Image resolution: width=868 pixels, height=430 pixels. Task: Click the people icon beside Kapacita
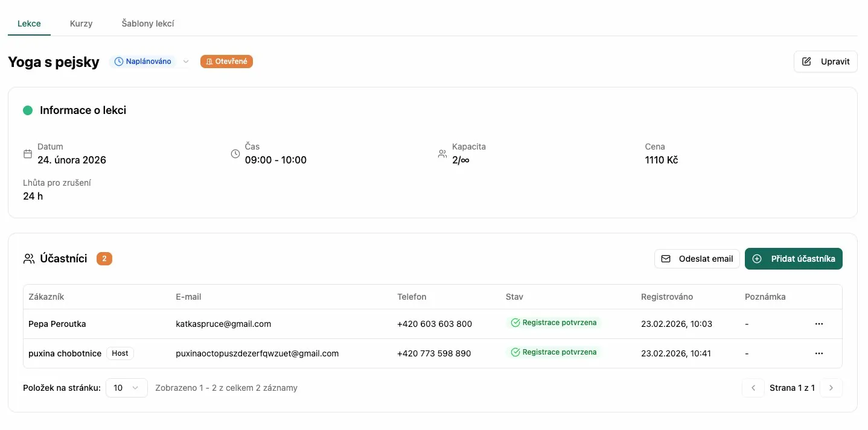(442, 154)
